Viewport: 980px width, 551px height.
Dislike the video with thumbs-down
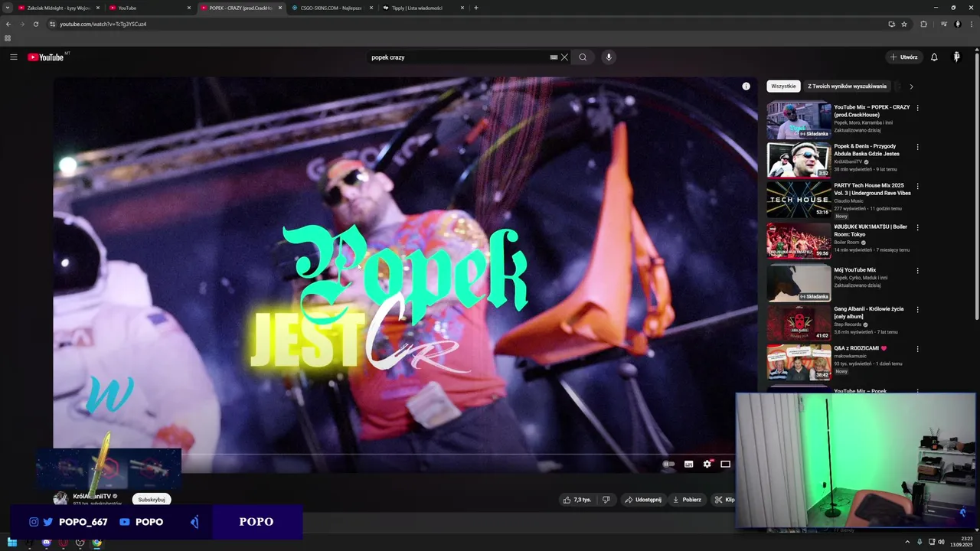pyautogui.click(x=606, y=500)
